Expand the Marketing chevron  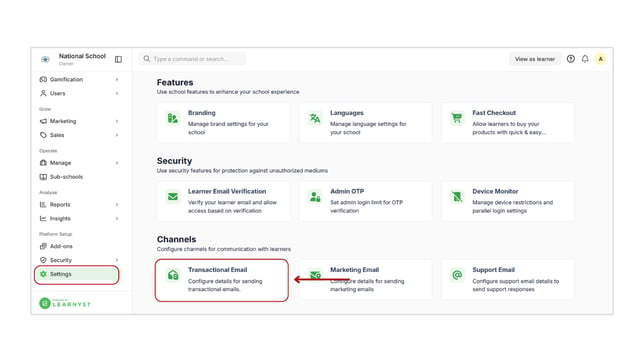[117, 121]
